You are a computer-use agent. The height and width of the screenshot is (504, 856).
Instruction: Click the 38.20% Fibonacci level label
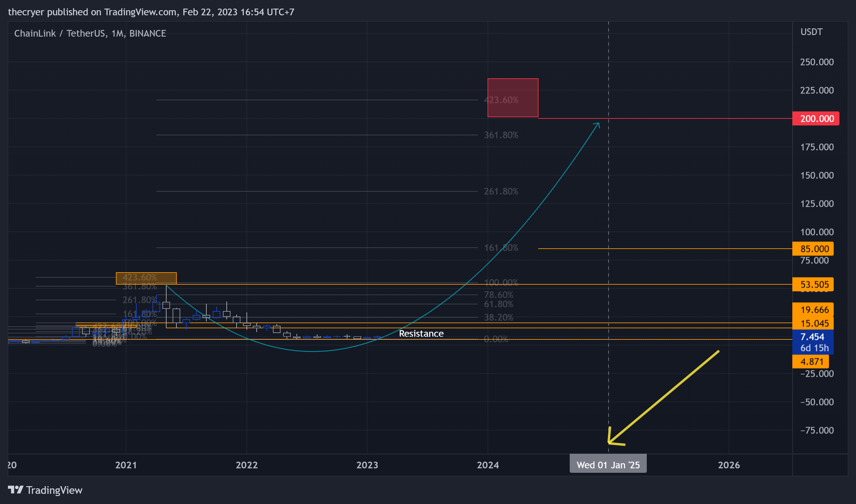[x=499, y=317]
